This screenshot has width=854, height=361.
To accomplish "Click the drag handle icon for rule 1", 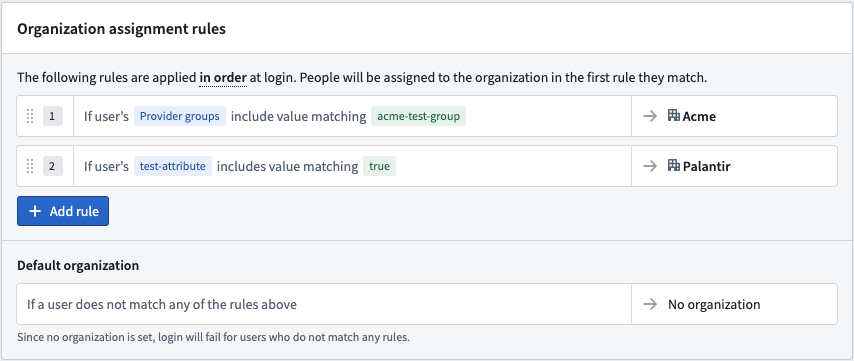I will [x=30, y=116].
